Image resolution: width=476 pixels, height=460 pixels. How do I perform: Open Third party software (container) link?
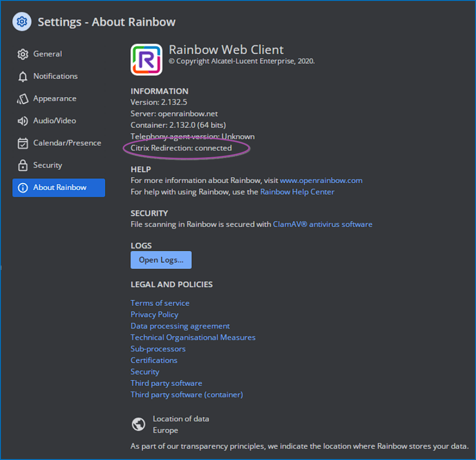point(186,394)
